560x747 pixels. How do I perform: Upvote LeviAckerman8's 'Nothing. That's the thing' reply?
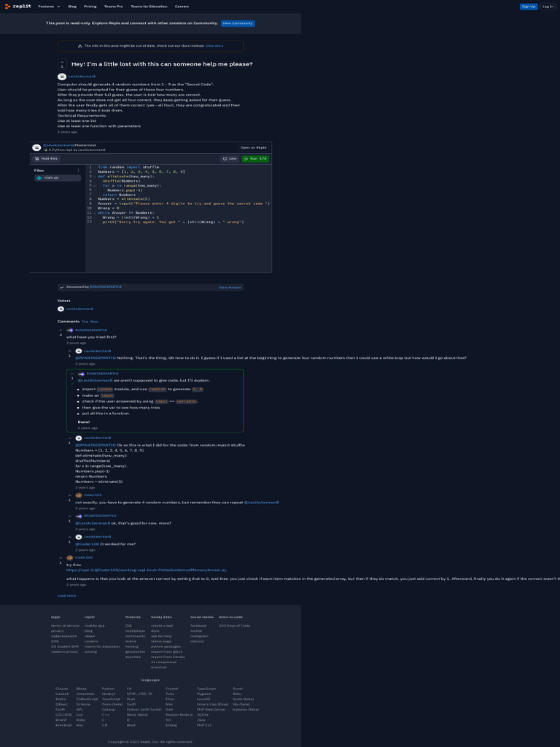pos(69,351)
